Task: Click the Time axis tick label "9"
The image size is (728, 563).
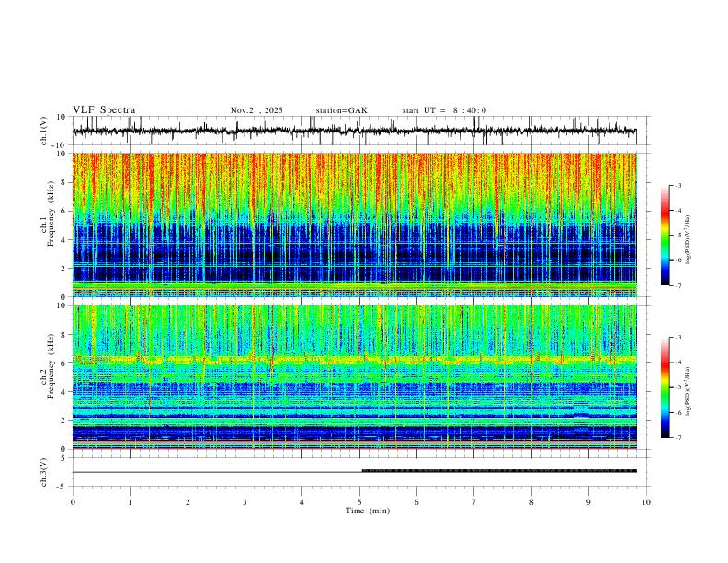Action: 588,502
